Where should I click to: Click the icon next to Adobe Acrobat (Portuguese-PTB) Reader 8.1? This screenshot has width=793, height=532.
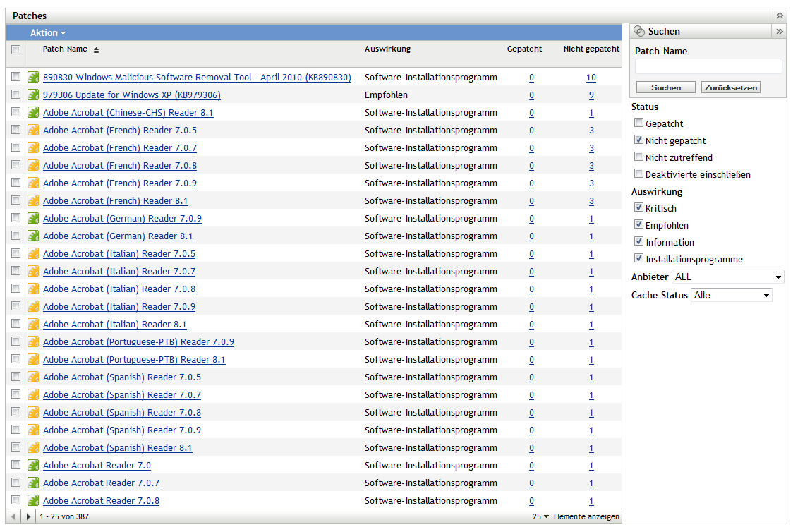33,360
